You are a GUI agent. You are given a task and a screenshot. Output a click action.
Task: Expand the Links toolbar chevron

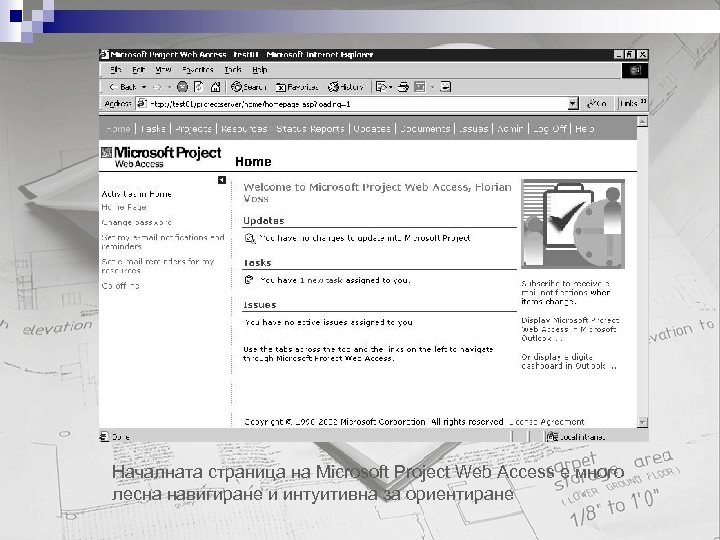pos(643,101)
